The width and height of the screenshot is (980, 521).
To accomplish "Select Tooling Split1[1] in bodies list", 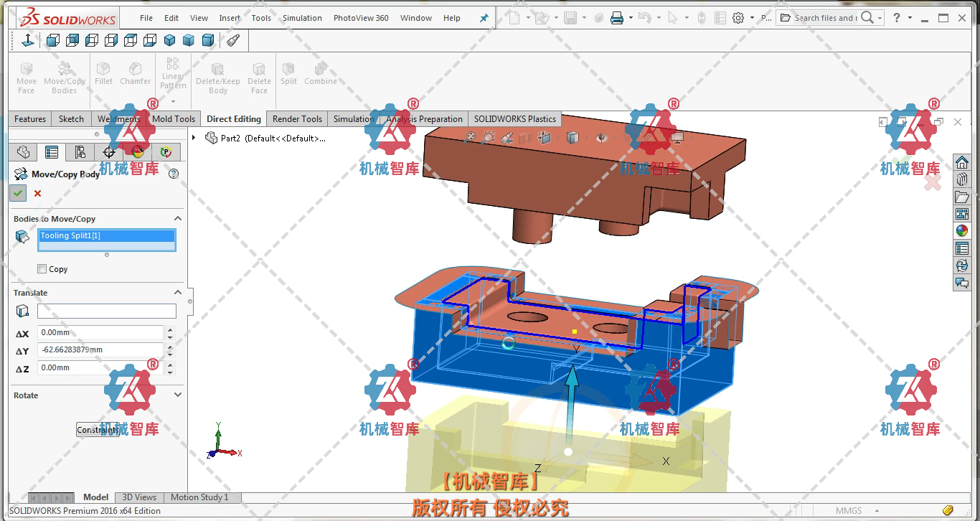I will [106, 235].
